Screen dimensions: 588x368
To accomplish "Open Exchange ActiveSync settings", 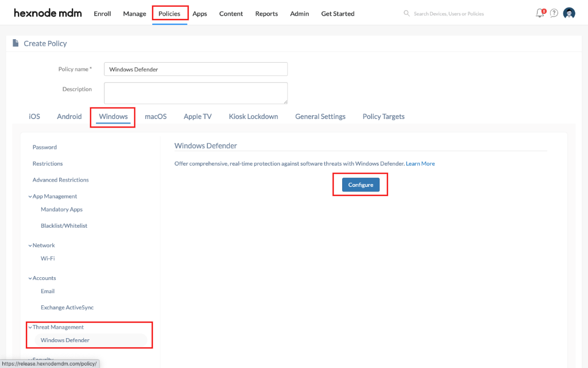I will point(67,308).
